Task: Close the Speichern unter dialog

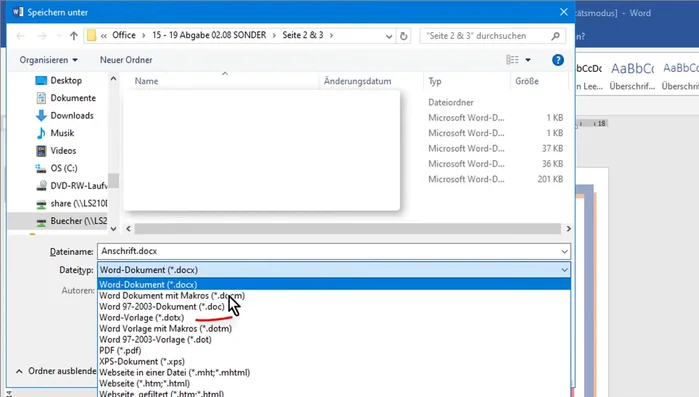Action: 563,12
